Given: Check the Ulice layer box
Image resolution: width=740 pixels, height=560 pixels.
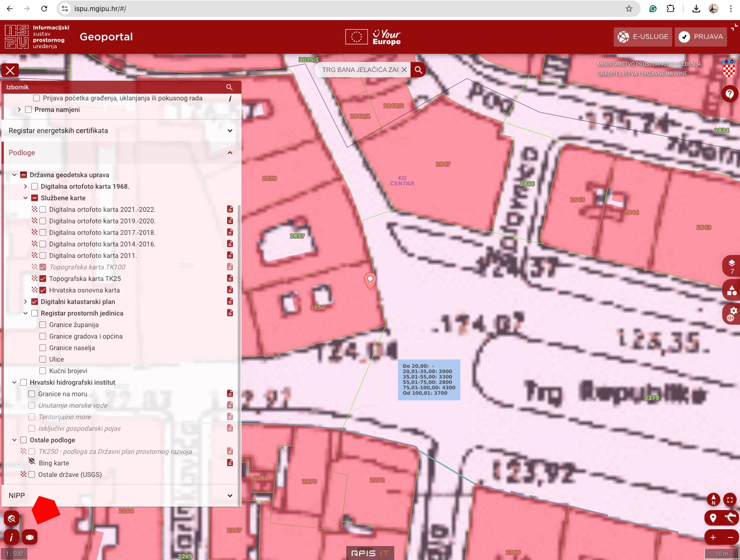Looking at the screenshot, I should pos(43,359).
